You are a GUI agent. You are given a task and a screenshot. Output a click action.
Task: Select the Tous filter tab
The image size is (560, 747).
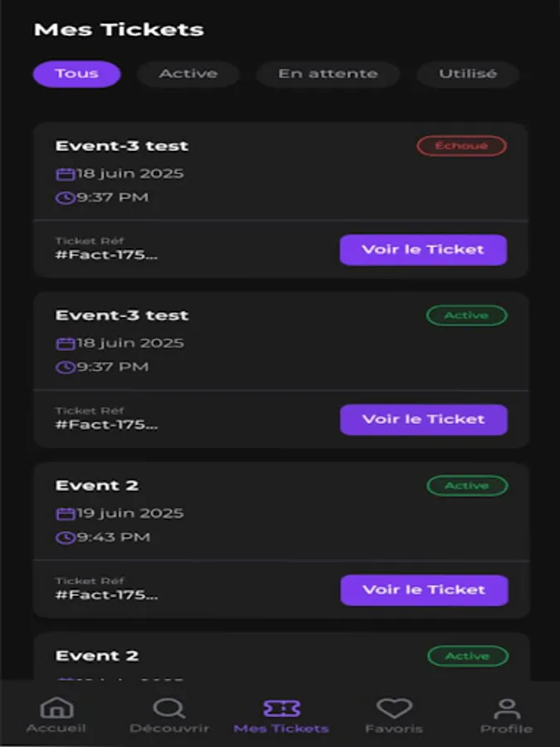[76, 74]
